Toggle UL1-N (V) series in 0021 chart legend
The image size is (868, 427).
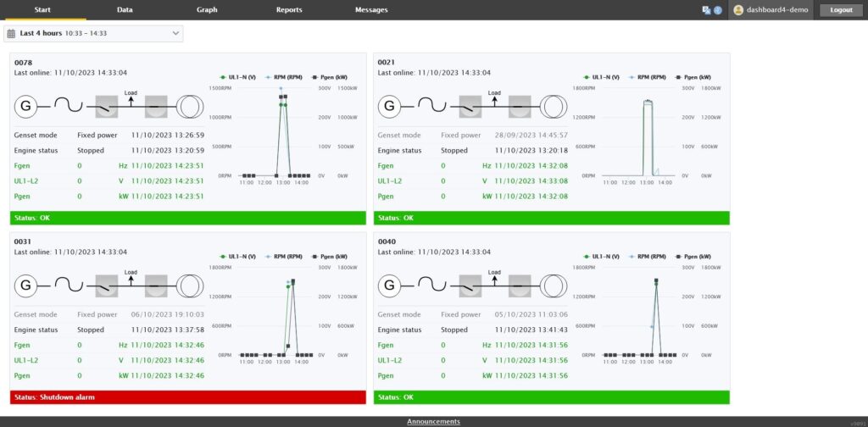pos(601,77)
